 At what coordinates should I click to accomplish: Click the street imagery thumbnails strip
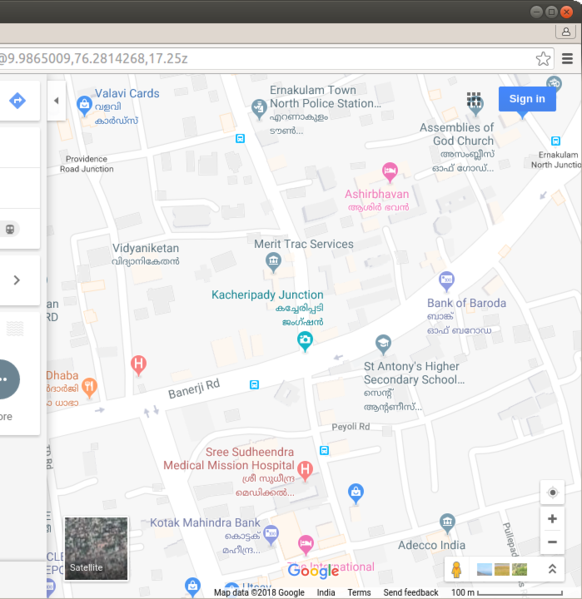[502, 569]
